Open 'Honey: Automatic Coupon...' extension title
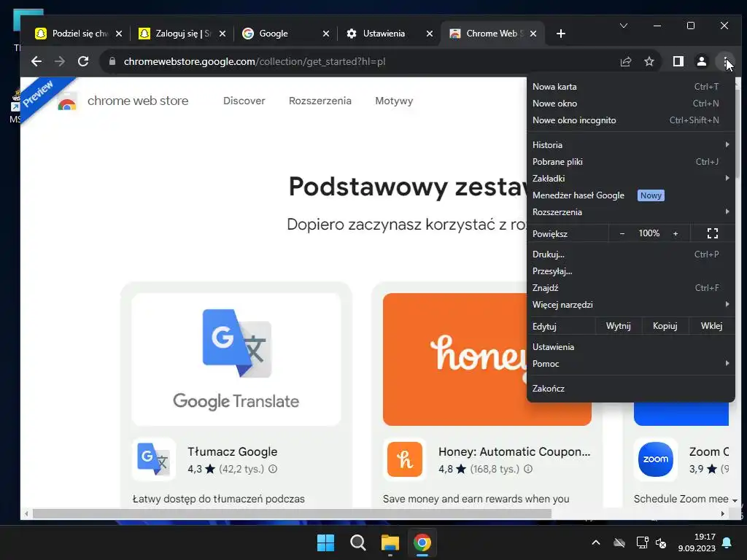747x560 pixels. pyautogui.click(x=514, y=451)
